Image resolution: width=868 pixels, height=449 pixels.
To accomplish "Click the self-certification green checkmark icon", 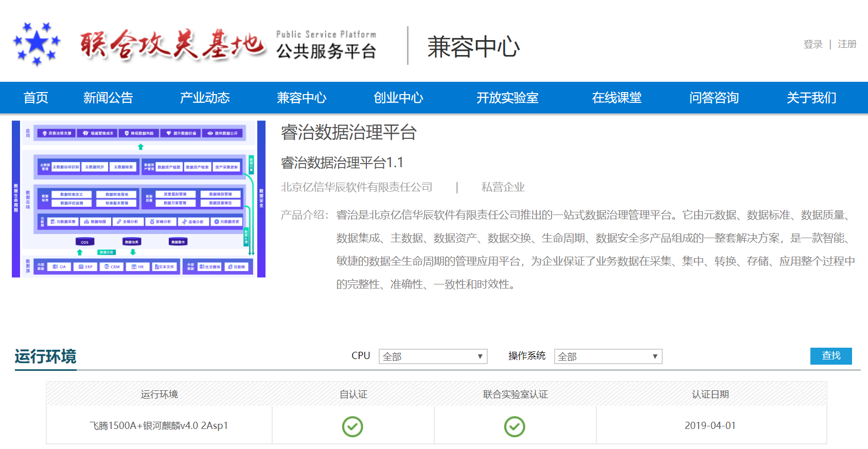I will (352, 426).
